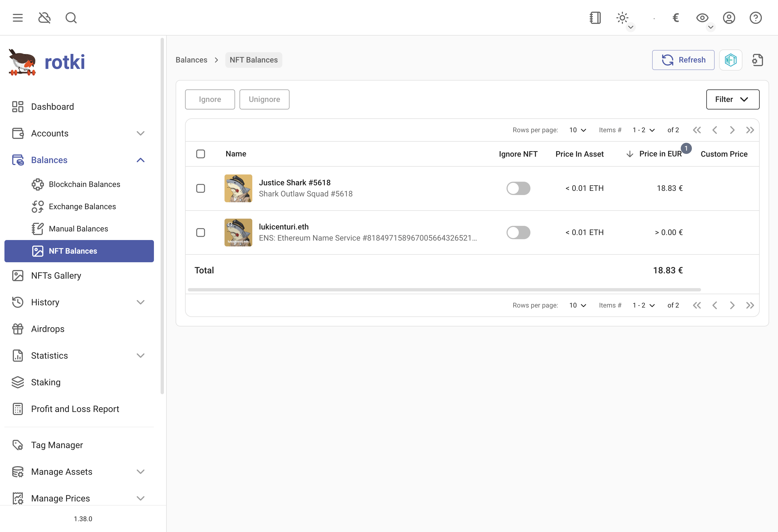Select the Justice Shark #5618 row checkbox
Image resolution: width=778 pixels, height=532 pixels.
[201, 189]
